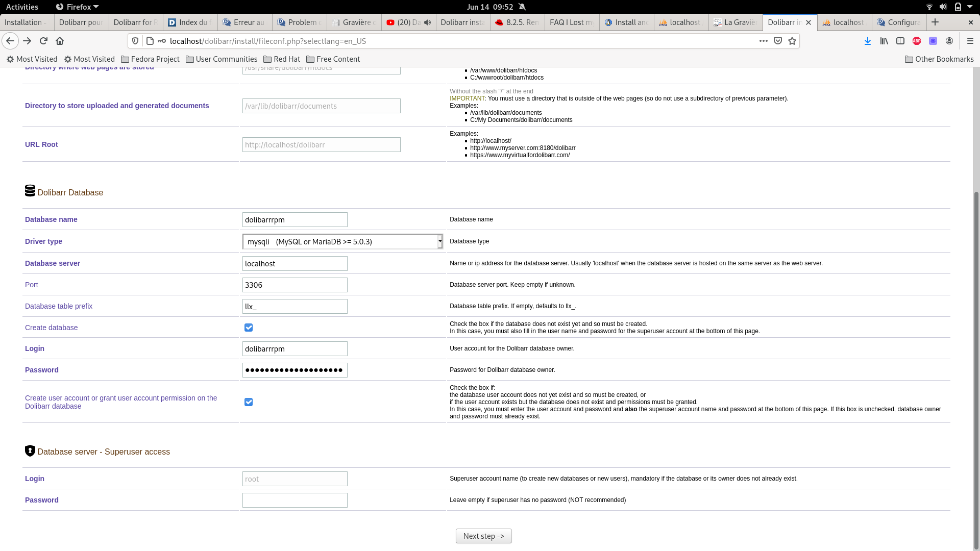The width and height of the screenshot is (980, 551).
Task: Open the Red Hat bookmarks folder
Action: point(282,59)
